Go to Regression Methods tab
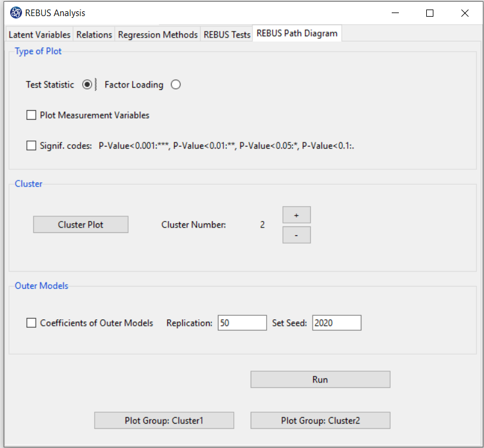Image resolution: width=484 pixels, height=448 pixels. coord(158,35)
